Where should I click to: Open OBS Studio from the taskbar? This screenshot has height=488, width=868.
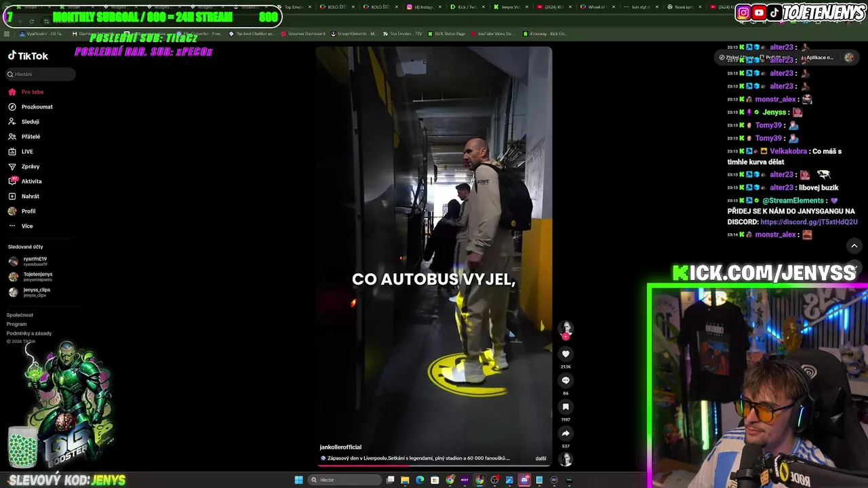point(494,480)
